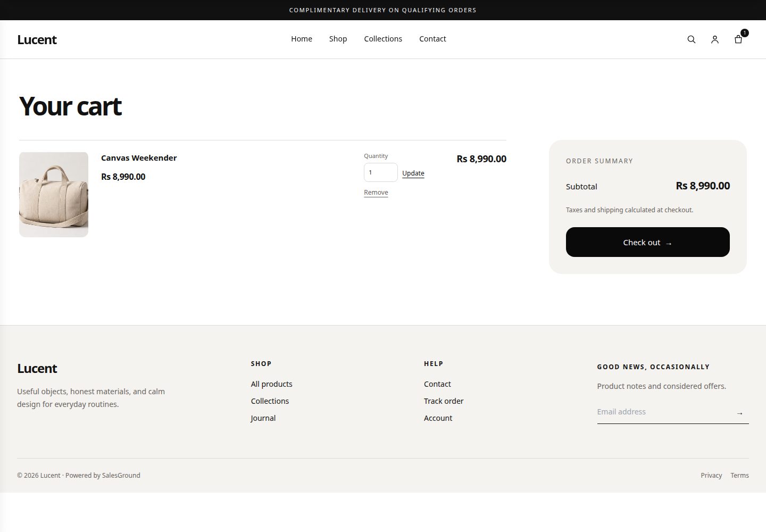Focus the Email address newsletter field

pos(663,412)
